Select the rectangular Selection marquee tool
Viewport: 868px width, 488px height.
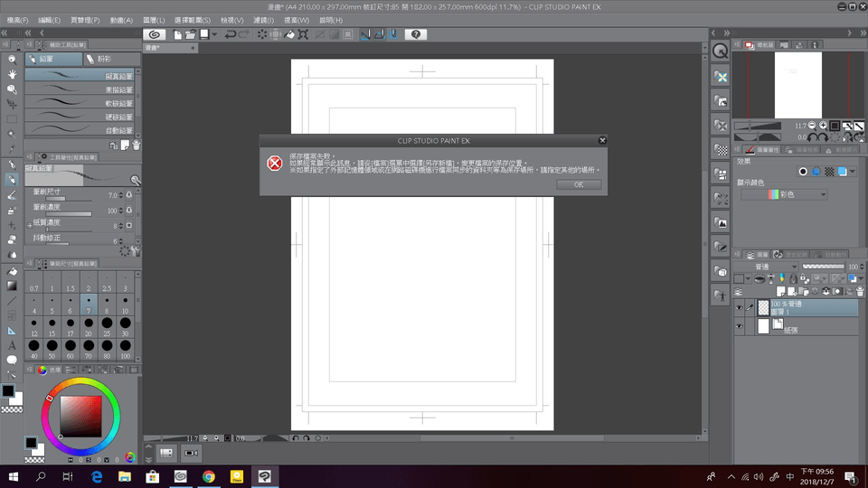[12, 119]
